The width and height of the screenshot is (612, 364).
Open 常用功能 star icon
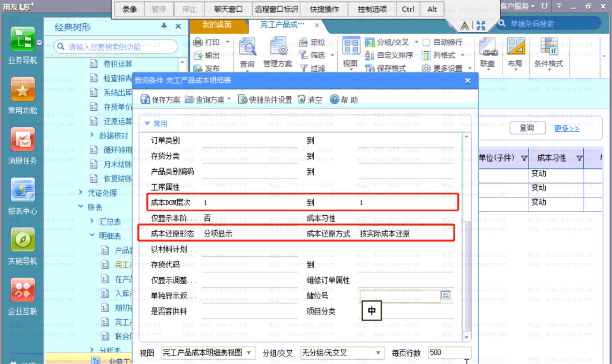[22, 89]
